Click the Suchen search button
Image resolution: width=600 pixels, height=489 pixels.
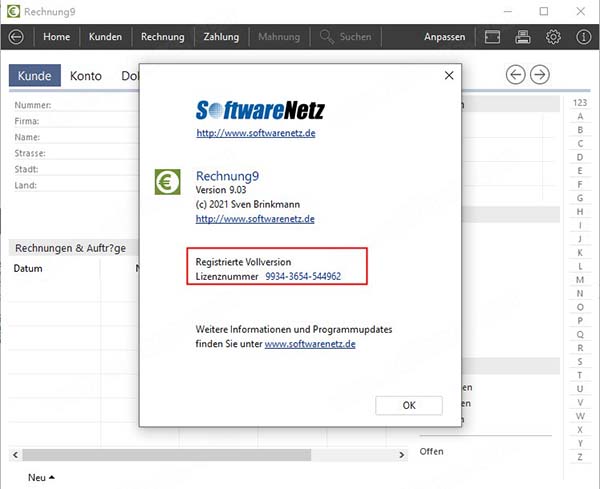[x=346, y=37]
